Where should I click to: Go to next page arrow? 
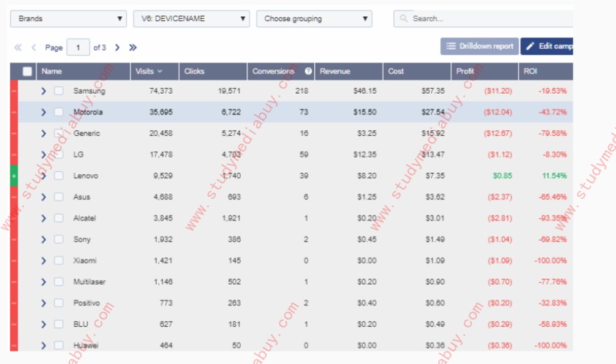[x=117, y=48]
